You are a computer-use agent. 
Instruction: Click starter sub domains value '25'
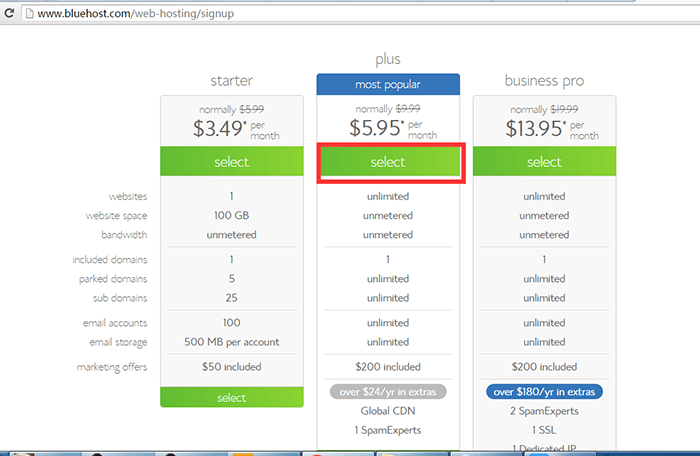click(232, 297)
